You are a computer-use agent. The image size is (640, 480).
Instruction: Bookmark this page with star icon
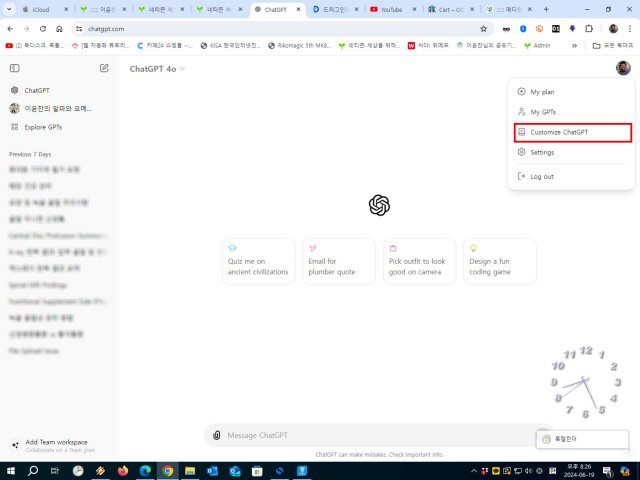[x=484, y=29]
